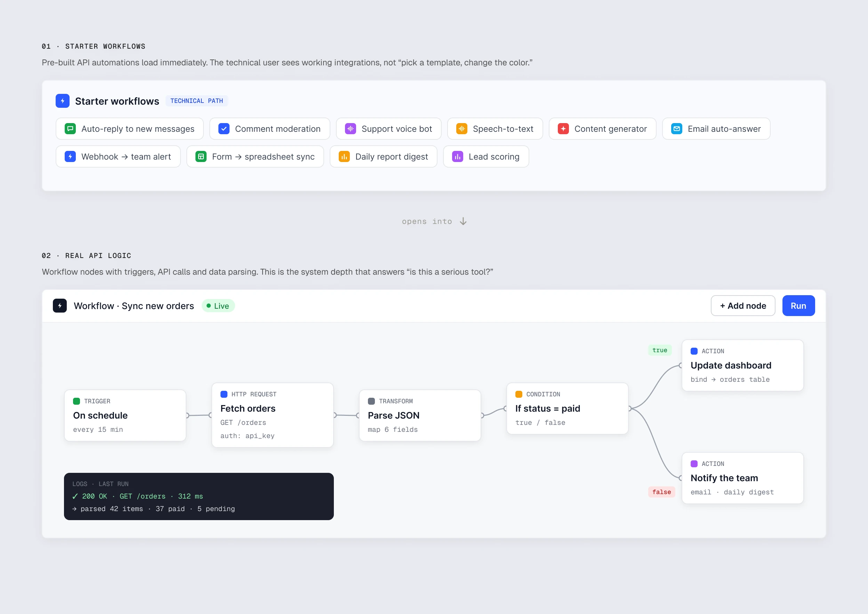The height and width of the screenshot is (614, 868).
Task: Click the green 'true' branch label
Action: click(660, 350)
